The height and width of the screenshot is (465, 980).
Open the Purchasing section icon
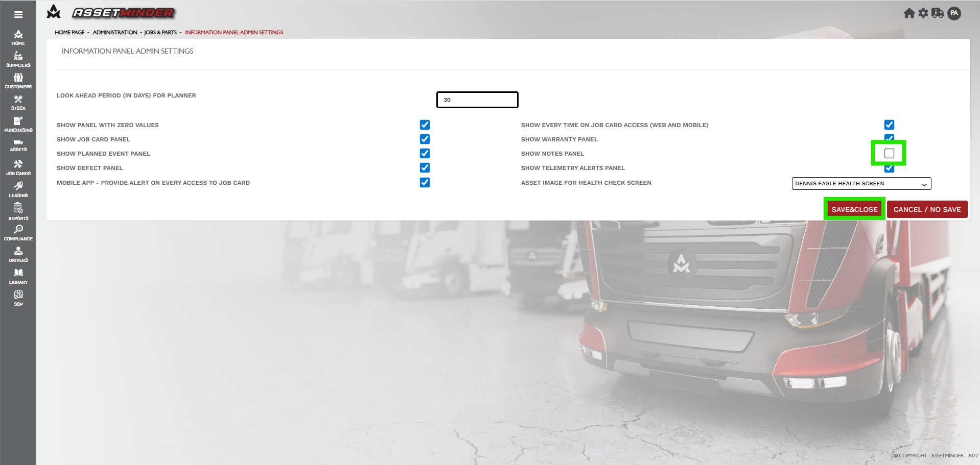click(18, 124)
